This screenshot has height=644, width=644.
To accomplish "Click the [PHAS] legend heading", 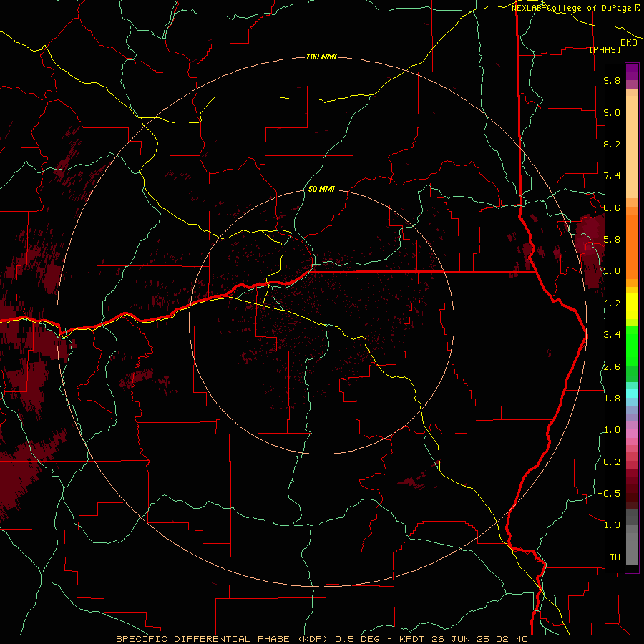I will click(x=605, y=49).
